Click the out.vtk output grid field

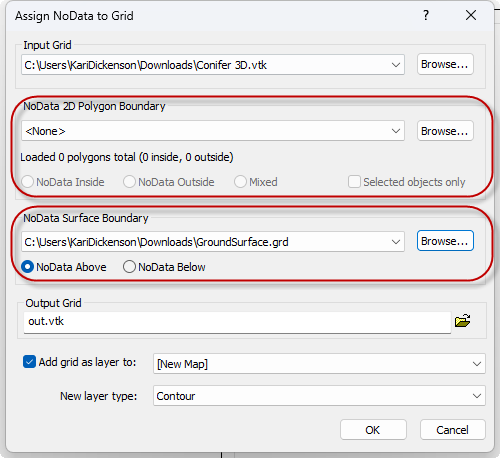(x=237, y=322)
